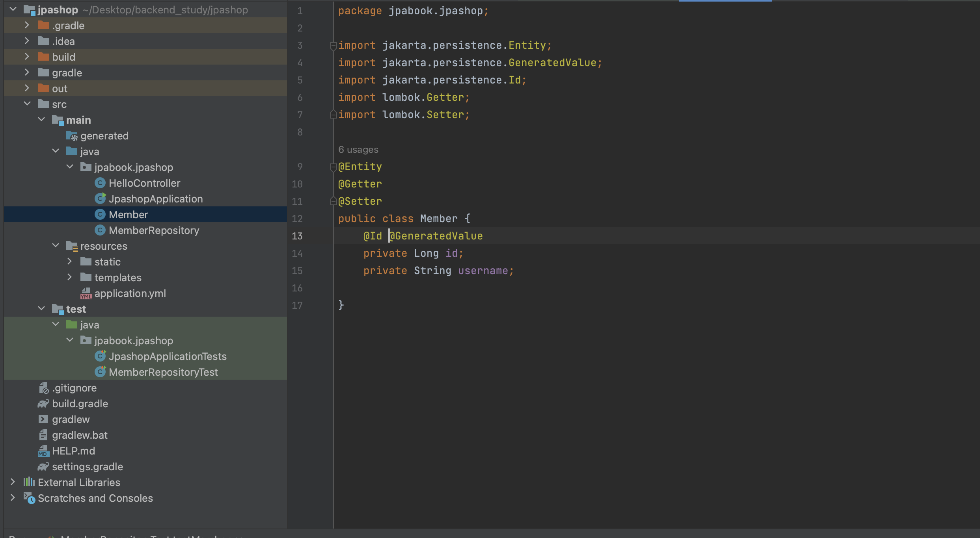980x538 pixels.
Task: Toggle the fold marker next to @Entity
Action: point(333,167)
